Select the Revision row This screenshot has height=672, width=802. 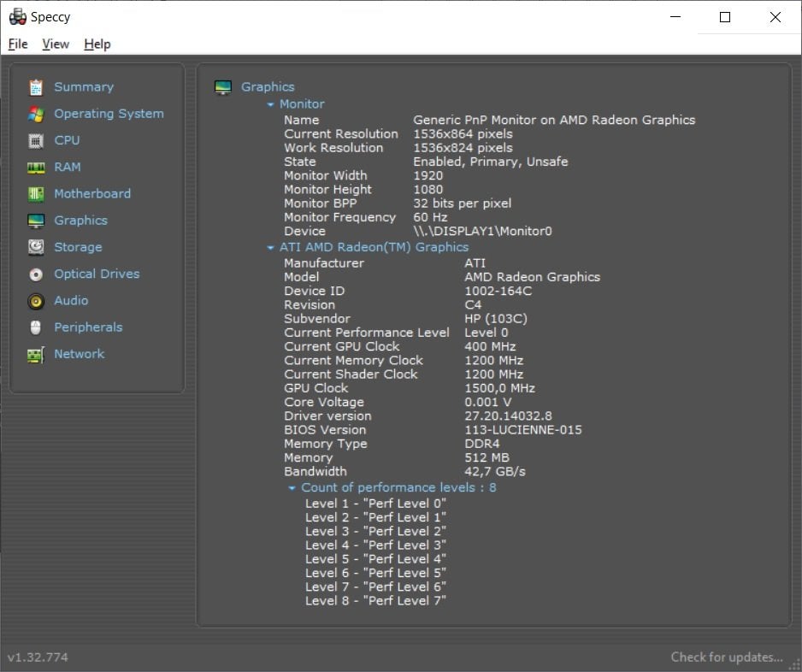(x=382, y=305)
